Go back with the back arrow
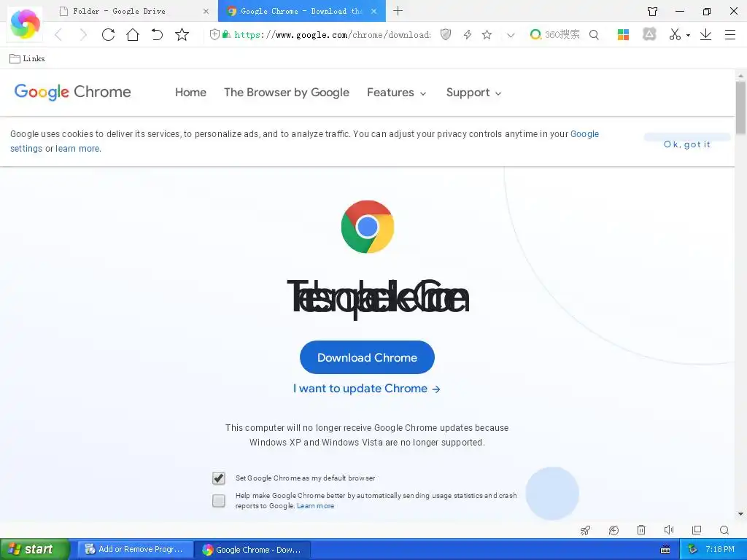Image resolution: width=747 pixels, height=560 pixels. coord(58,35)
